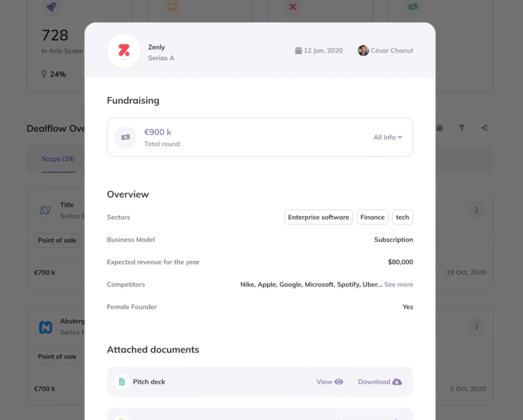Image resolution: width=523 pixels, height=420 pixels.
Task: Select the Enterprise software sector tag
Action: 318,217
